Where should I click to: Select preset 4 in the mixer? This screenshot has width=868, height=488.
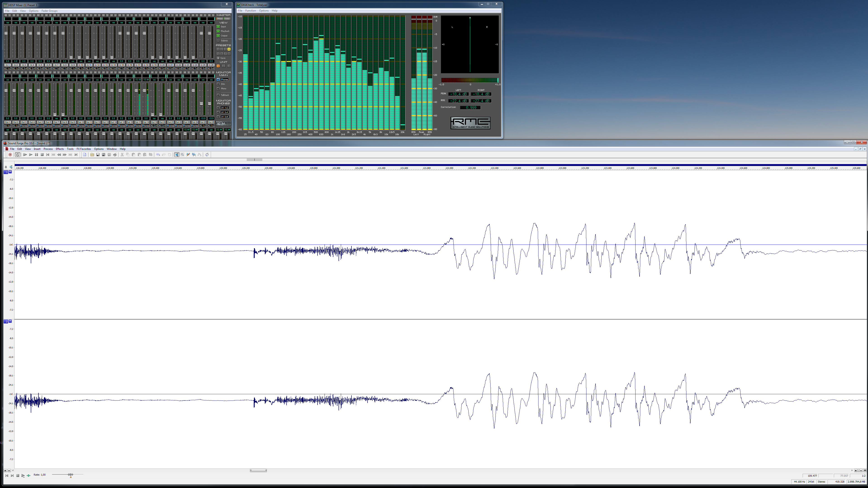(x=229, y=49)
